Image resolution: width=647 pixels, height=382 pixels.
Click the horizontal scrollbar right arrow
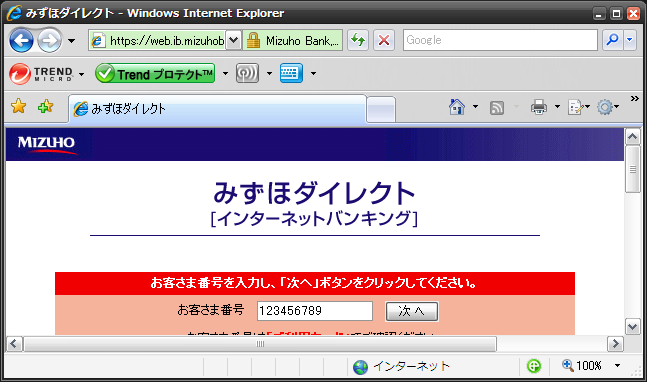pyautogui.click(x=615, y=344)
